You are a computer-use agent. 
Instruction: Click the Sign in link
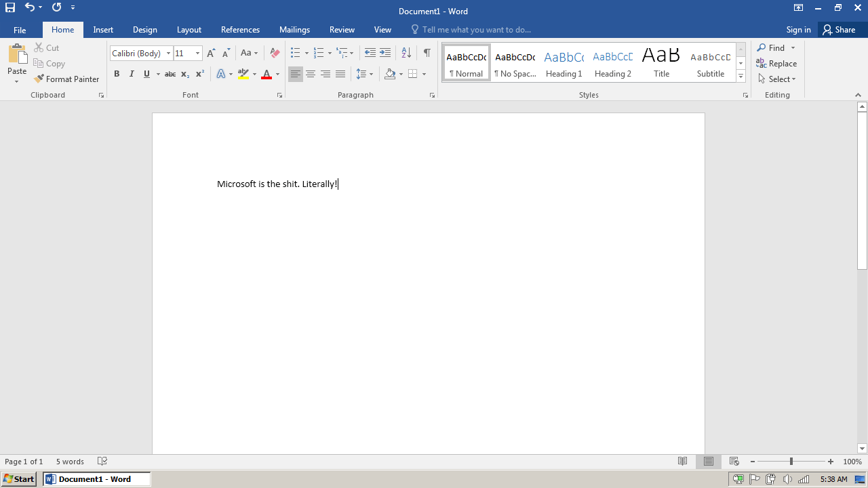click(x=798, y=30)
